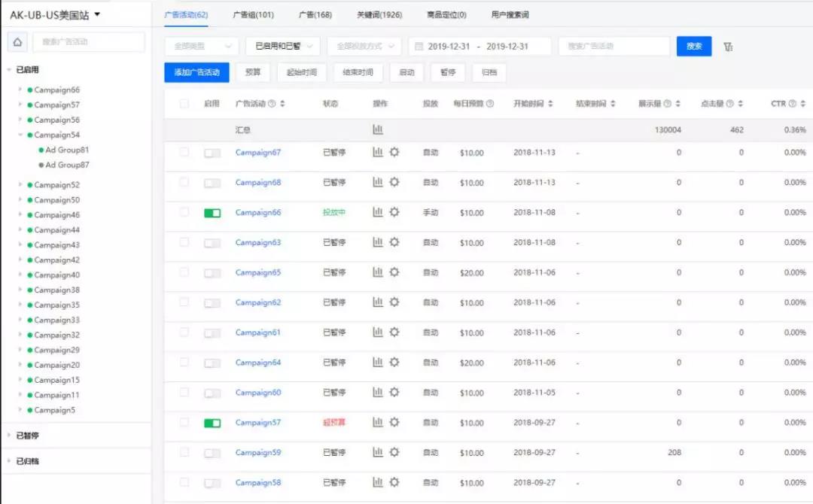Open chart icon for the Campaign66 row
This screenshot has height=504, width=813.
coord(378,212)
